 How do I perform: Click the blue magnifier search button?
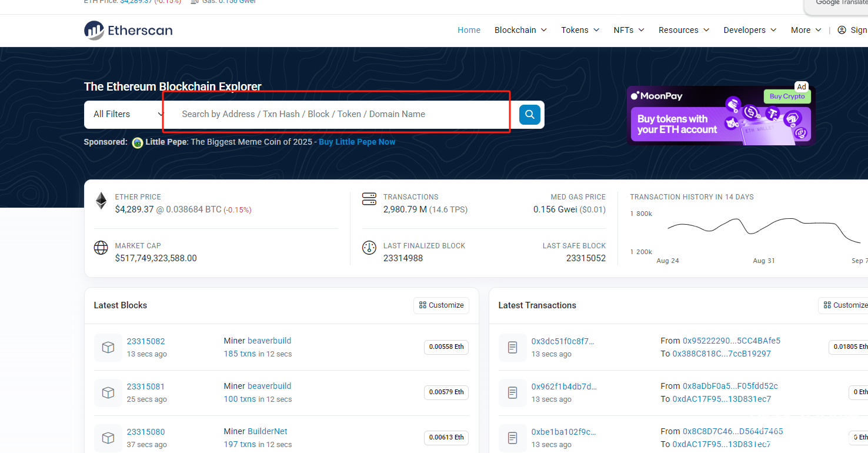tap(529, 114)
